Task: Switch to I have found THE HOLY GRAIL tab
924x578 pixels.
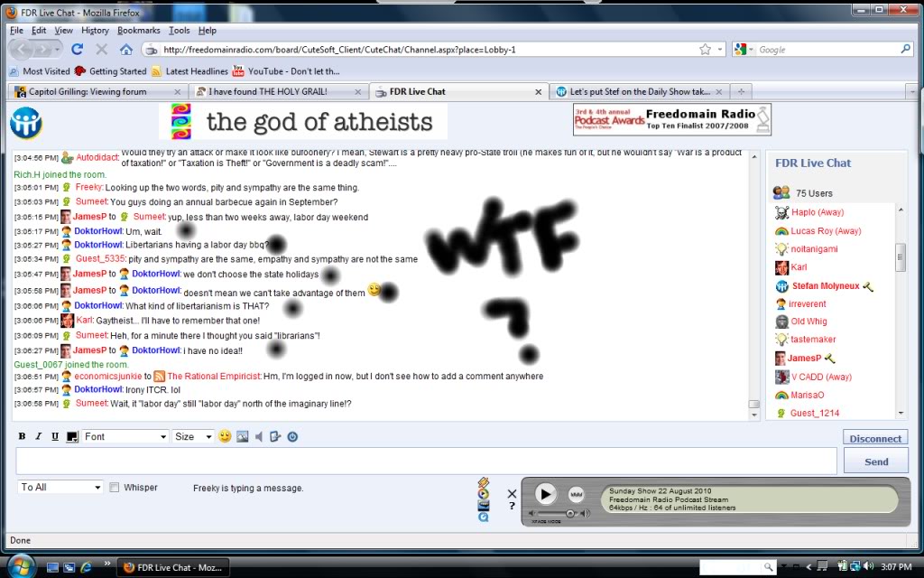Action: tap(279, 91)
